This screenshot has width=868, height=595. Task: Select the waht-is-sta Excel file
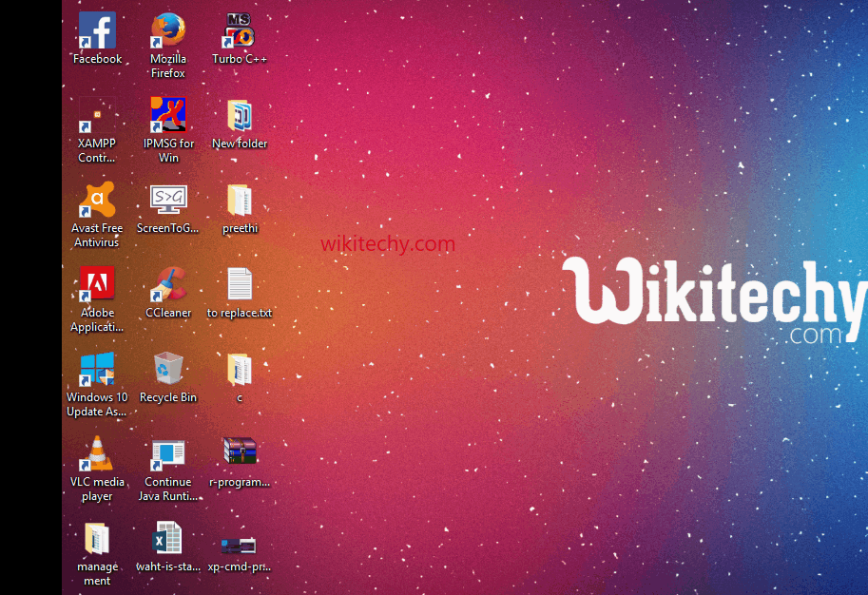click(x=168, y=539)
